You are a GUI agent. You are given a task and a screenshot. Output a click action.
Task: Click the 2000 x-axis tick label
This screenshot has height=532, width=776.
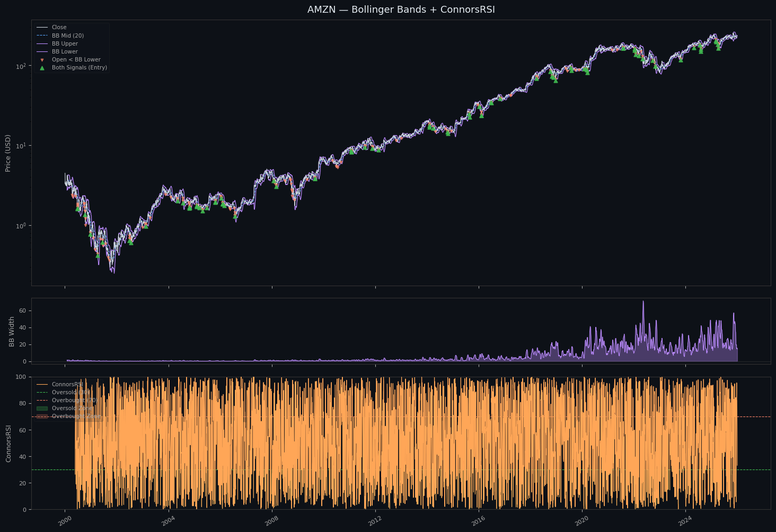(65, 521)
